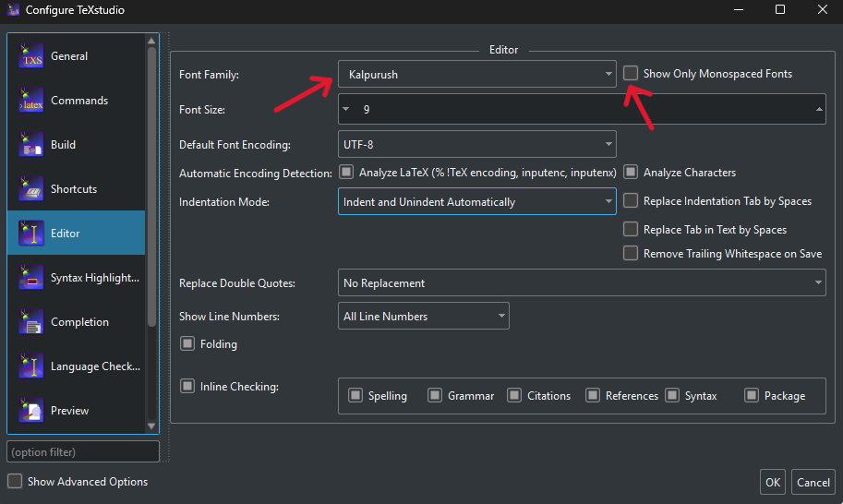This screenshot has width=843, height=504.
Task: Enable Remove Trailing Whitespace on Save
Action: (x=631, y=253)
